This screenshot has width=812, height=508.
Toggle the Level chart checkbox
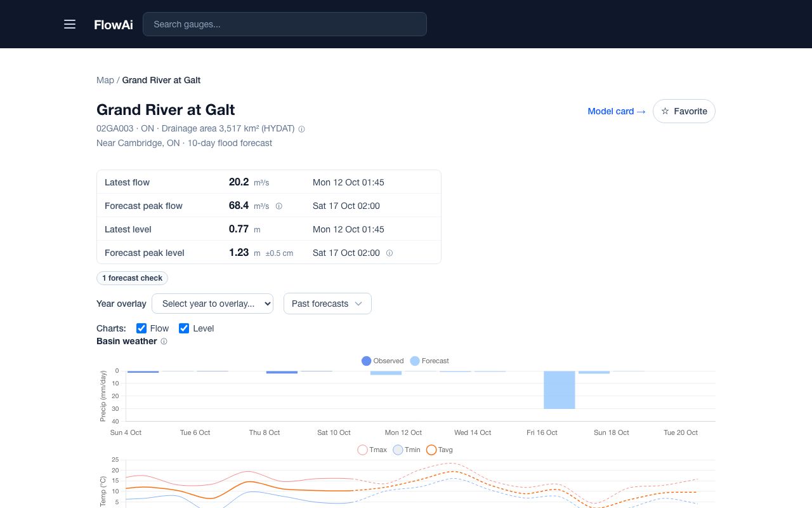(184, 328)
